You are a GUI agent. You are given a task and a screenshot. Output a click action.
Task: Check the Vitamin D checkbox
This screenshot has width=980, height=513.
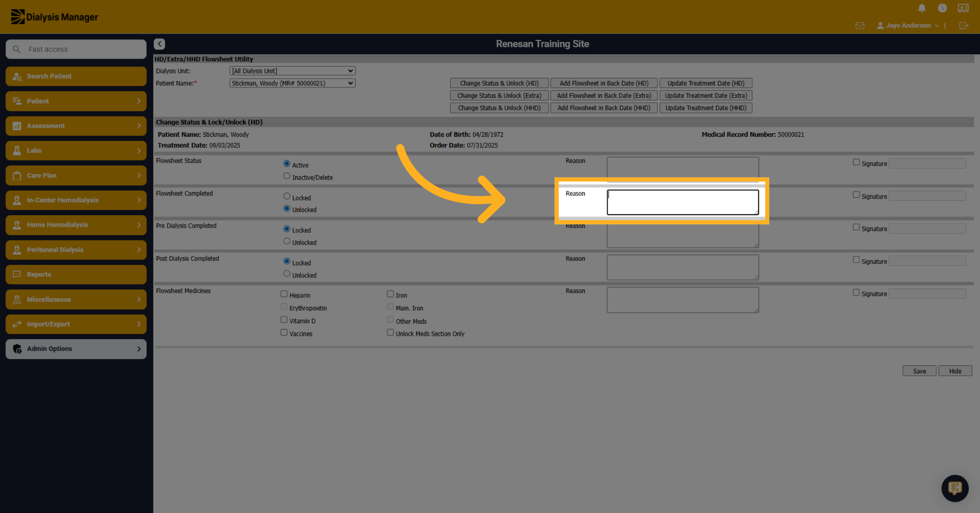pyautogui.click(x=284, y=320)
